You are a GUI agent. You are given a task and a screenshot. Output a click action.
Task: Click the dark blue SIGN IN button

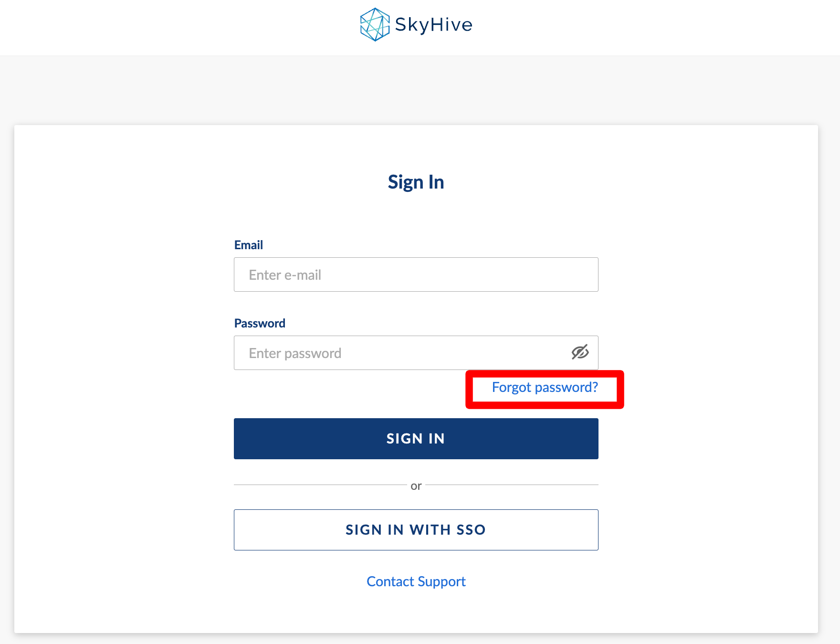tap(416, 439)
